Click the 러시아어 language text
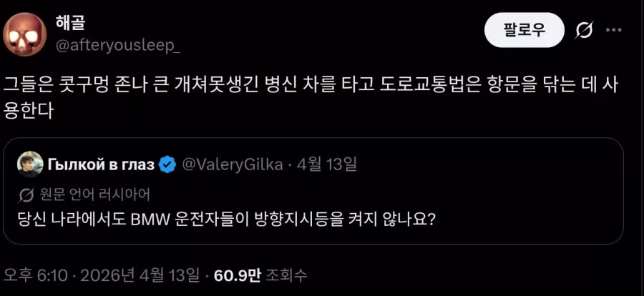The width and height of the screenshot is (644, 296). 131,194
